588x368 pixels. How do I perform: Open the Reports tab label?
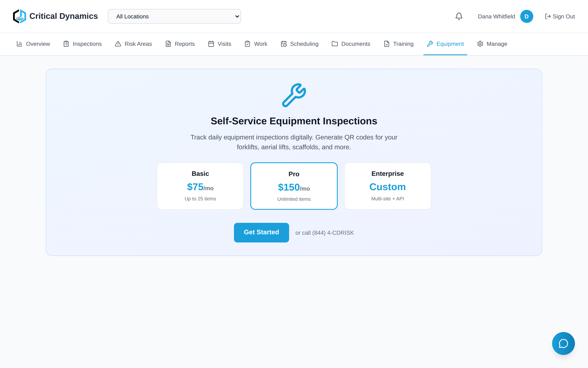point(185,44)
